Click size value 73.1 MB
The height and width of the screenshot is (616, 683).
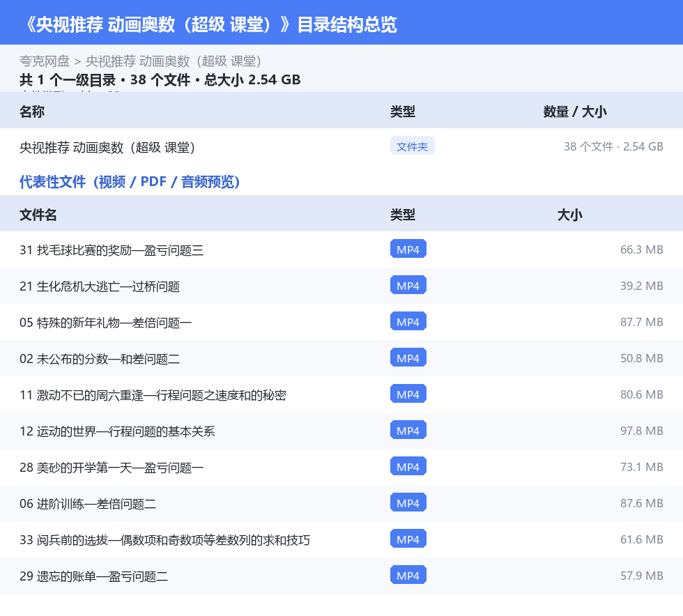[642, 467]
